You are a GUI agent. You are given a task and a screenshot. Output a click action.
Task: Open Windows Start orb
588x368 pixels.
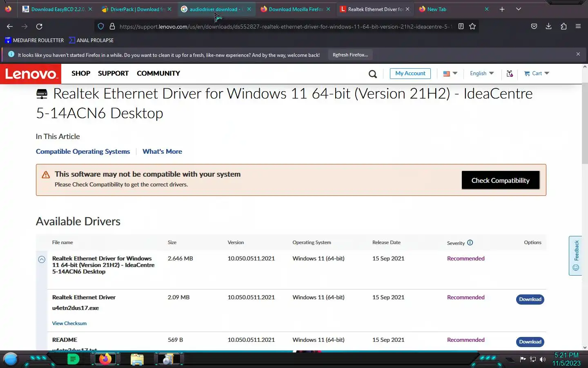[x=11, y=359]
